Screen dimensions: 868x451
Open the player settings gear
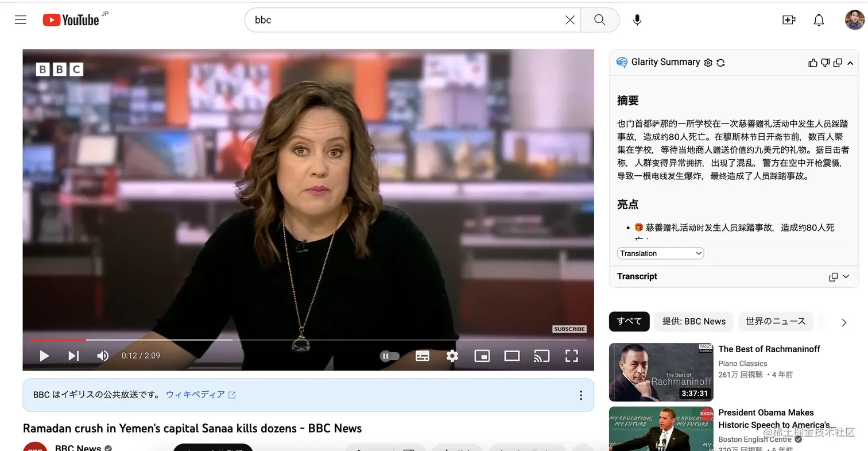tap(452, 356)
